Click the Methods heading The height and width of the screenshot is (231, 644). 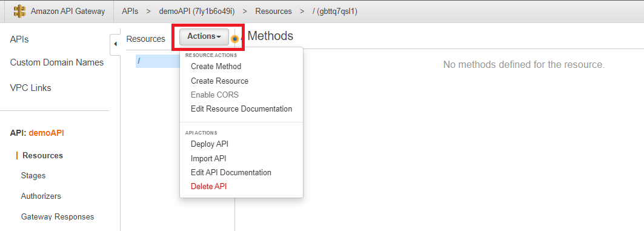(270, 36)
